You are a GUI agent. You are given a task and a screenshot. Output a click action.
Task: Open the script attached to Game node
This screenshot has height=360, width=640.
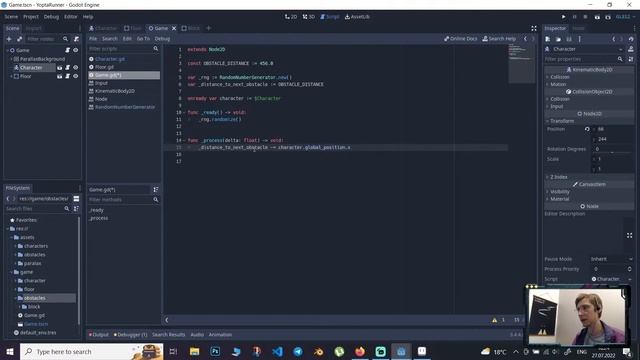(67, 50)
